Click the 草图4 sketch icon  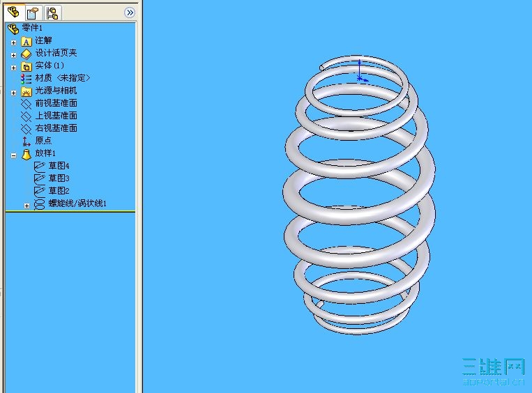(x=39, y=166)
